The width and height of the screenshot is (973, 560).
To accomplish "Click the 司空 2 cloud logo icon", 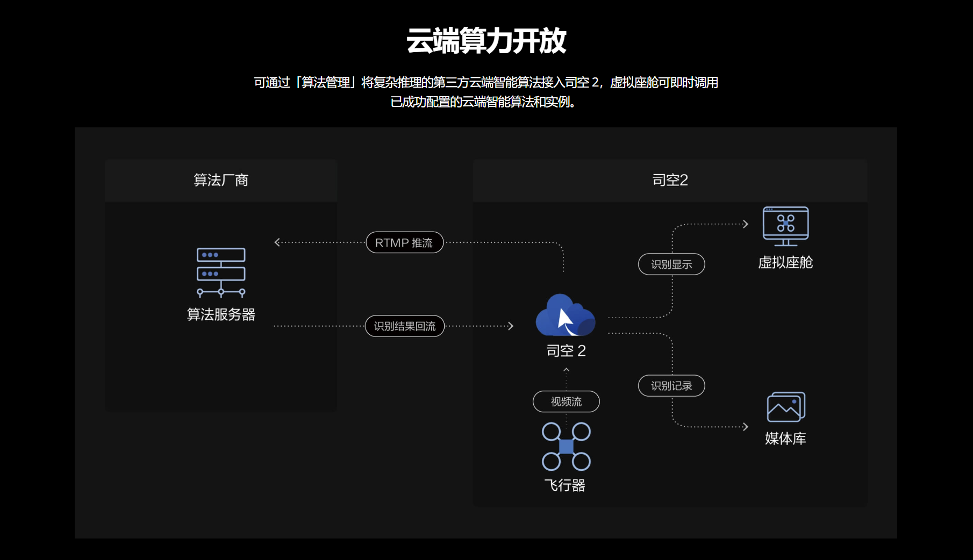I will (566, 315).
